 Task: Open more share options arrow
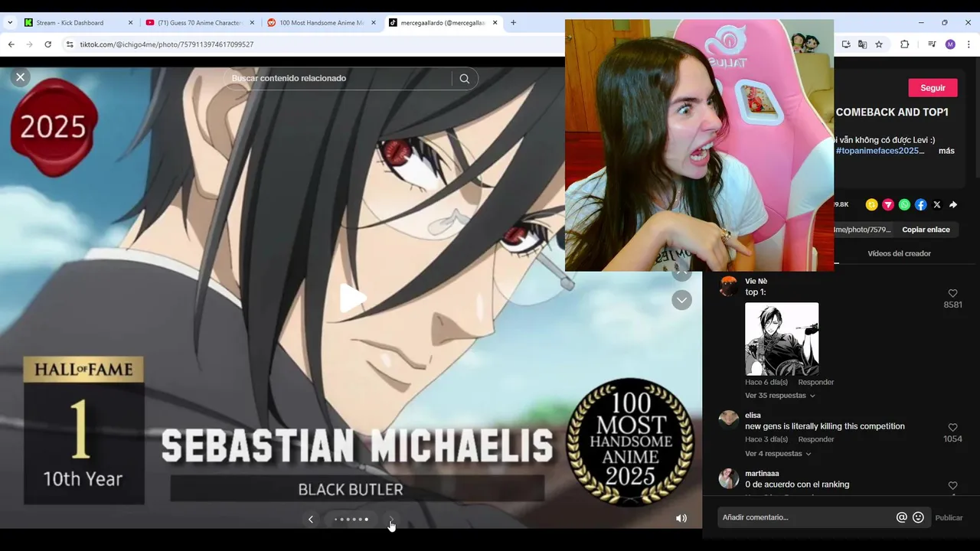click(953, 204)
